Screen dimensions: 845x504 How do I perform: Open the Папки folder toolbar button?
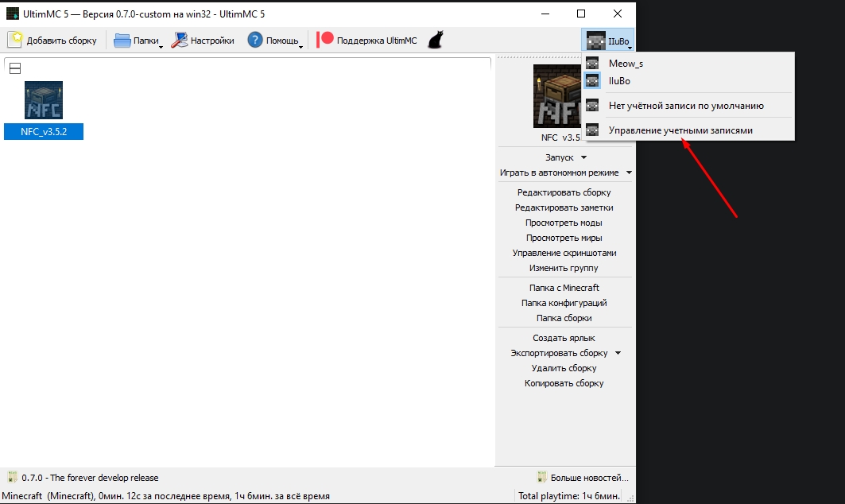tap(137, 41)
